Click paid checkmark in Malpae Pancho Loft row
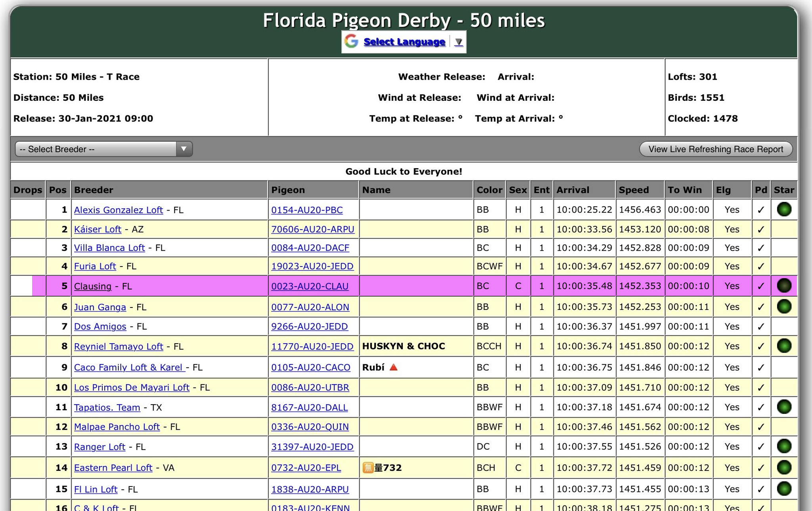Screen dimensions: 812x511 [760, 427]
